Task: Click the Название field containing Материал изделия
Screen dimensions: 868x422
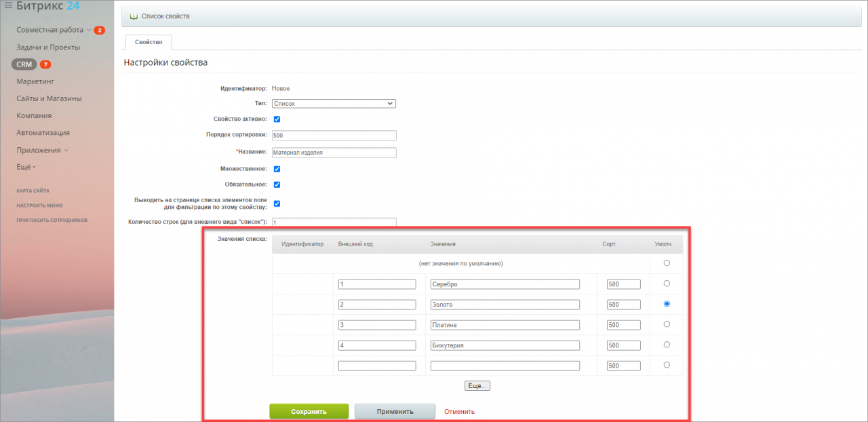Action: coord(334,153)
